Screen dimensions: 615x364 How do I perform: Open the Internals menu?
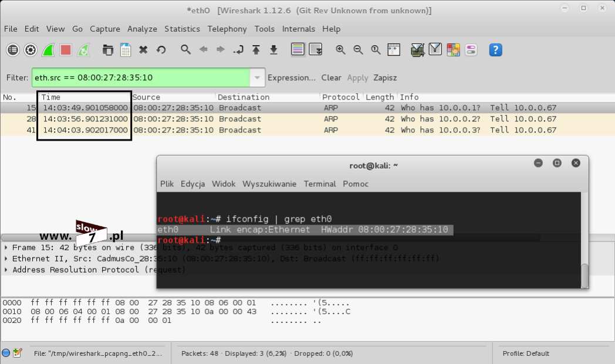299,29
